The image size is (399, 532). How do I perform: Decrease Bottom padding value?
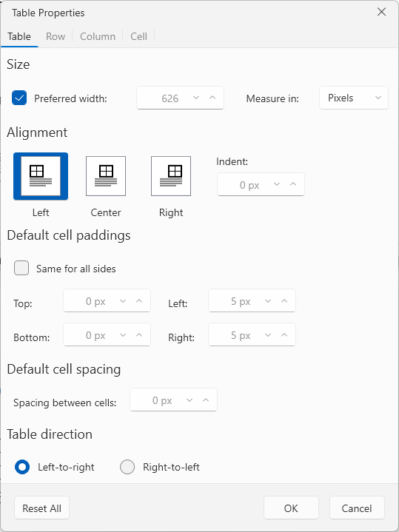[x=123, y=335]
